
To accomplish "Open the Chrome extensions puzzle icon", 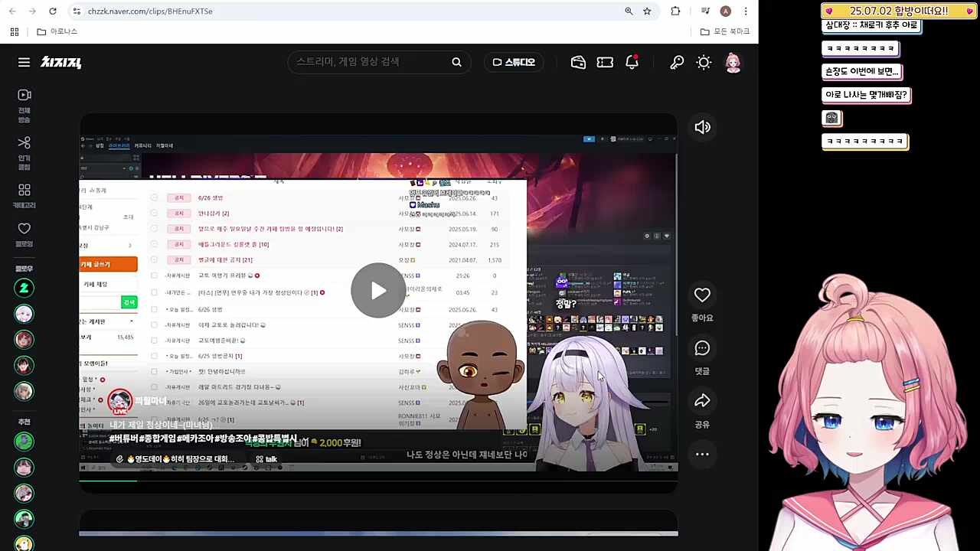I will coord(675,11).
